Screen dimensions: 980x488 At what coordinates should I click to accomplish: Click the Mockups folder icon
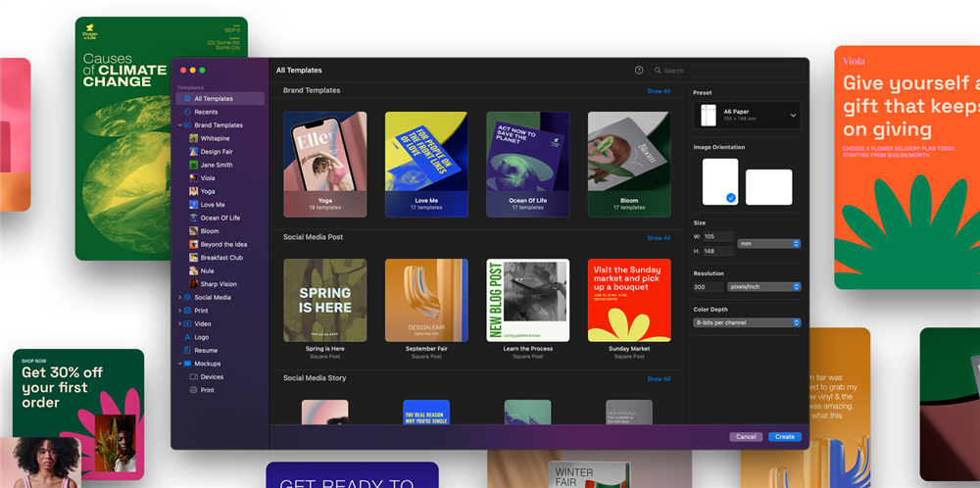pos(187,364)
